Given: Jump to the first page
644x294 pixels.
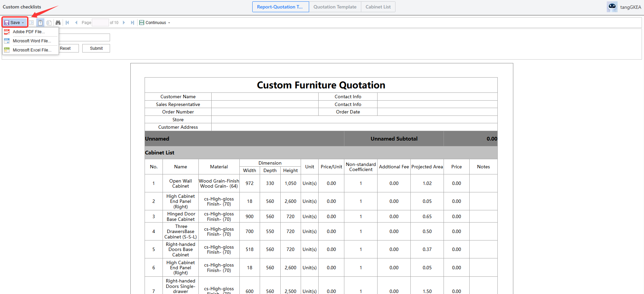Looking at the screenshot, I should 67,23.
